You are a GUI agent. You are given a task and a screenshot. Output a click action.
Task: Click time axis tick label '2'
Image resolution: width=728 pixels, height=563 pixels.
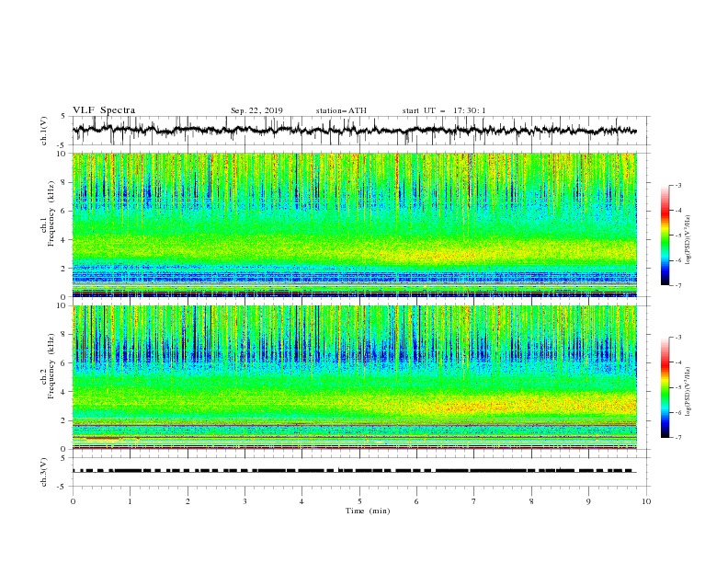pyautogui.click(x=188, y=501)
